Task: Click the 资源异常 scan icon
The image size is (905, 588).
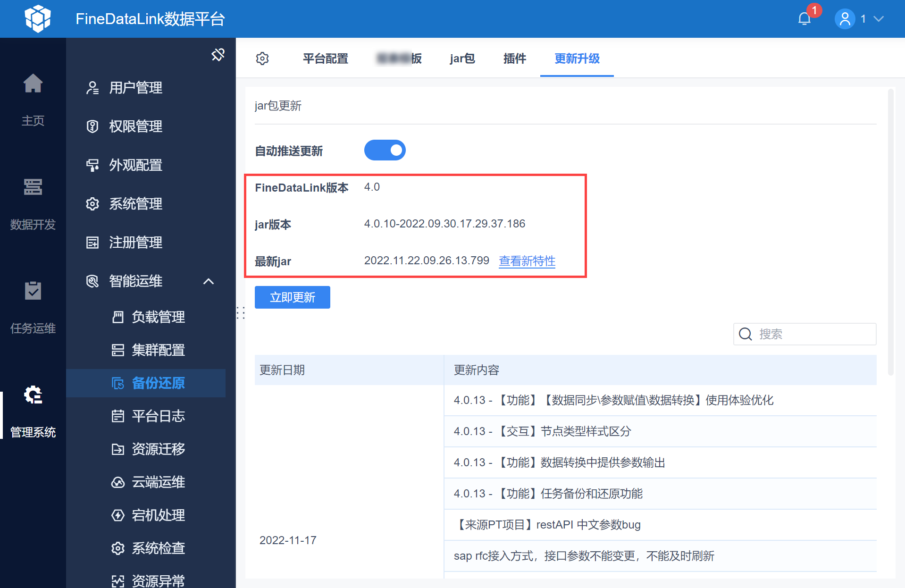Action: coord(118,581)
